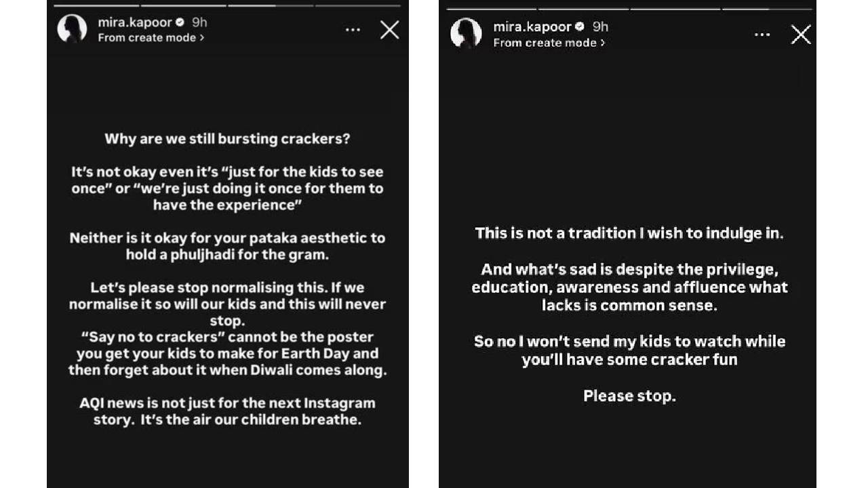Viewport: 868px width, 488px height.
Task: Jump to first progress segment of left story
Action: click(96, 5)
